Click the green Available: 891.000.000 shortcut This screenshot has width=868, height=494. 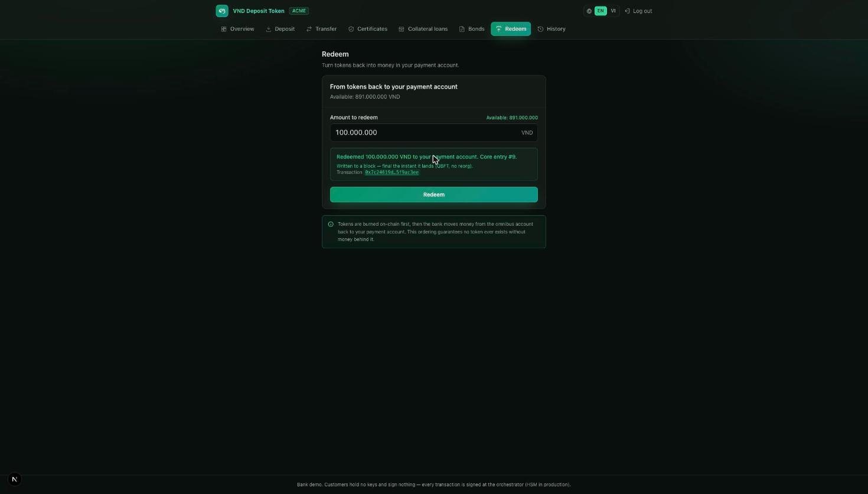pyautogui.click(x=512, y=118)
